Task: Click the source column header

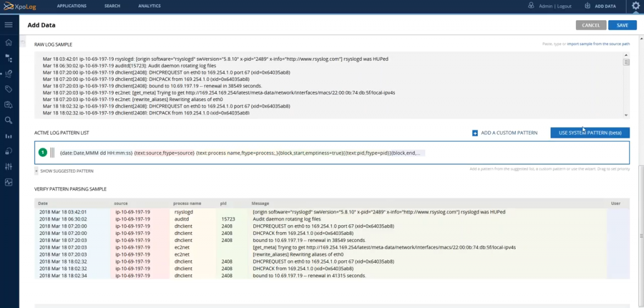Action: pos(121,203)
